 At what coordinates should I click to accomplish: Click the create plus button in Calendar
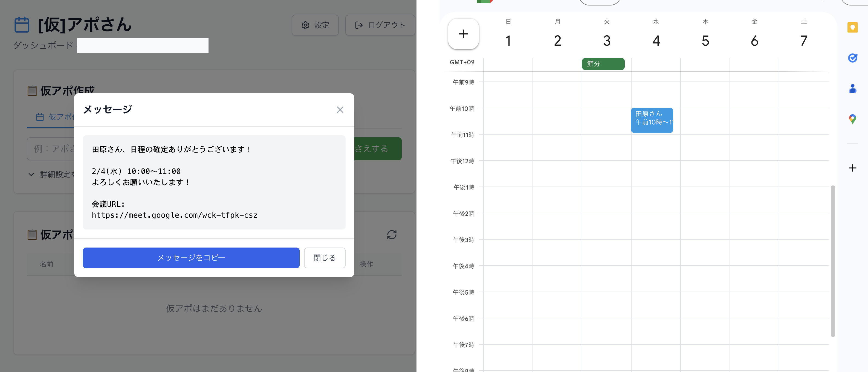(x=463, y=34)
